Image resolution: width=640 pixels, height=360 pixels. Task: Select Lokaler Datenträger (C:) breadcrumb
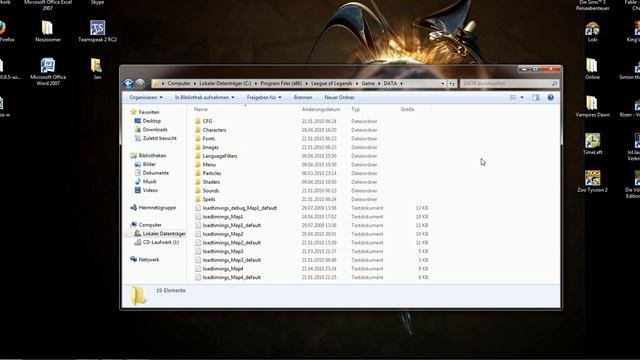[225, 83]
